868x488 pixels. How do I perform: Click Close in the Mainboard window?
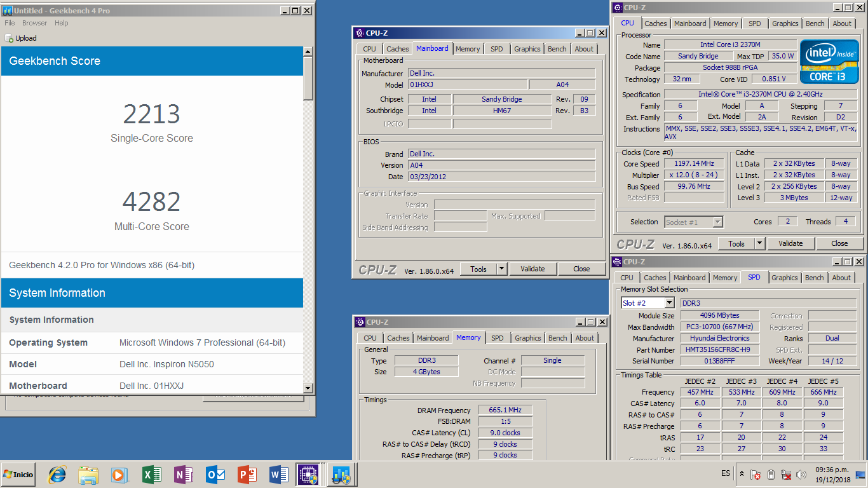[x=581, y=269]
